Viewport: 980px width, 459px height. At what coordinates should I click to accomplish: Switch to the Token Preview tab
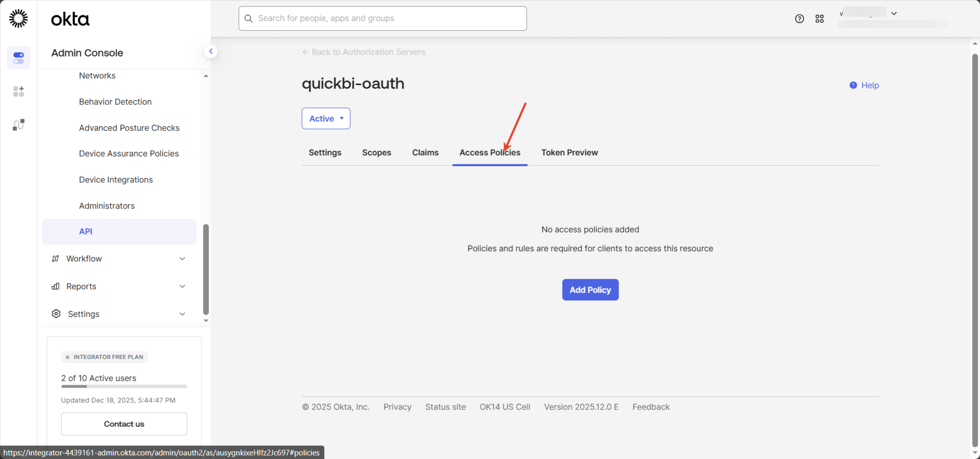[569, 153]
